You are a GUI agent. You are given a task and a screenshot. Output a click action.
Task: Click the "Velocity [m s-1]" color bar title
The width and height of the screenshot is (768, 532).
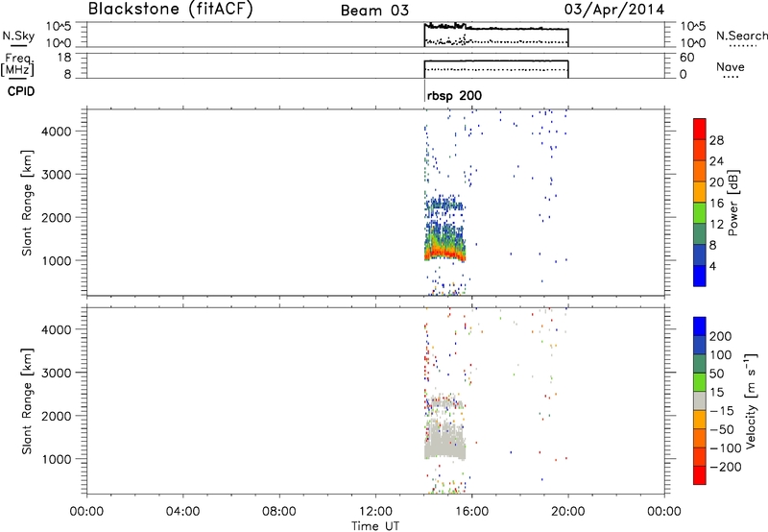pos(751,400)
